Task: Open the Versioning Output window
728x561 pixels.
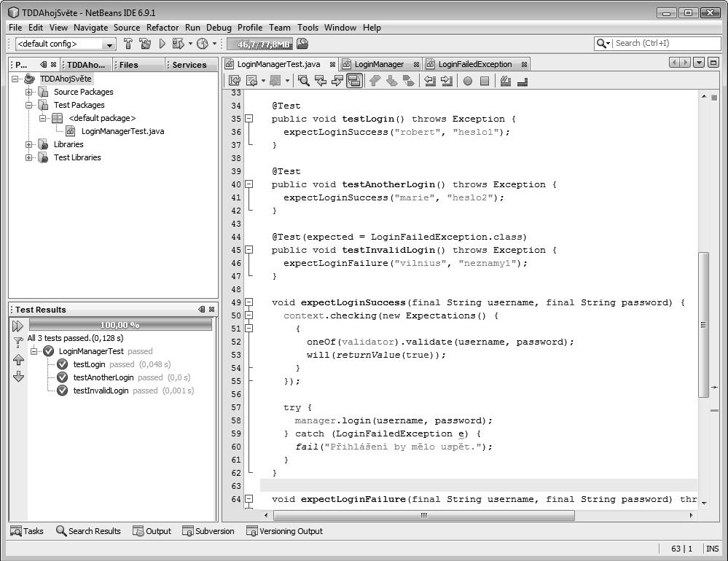Action: click(x=285, y=531)
